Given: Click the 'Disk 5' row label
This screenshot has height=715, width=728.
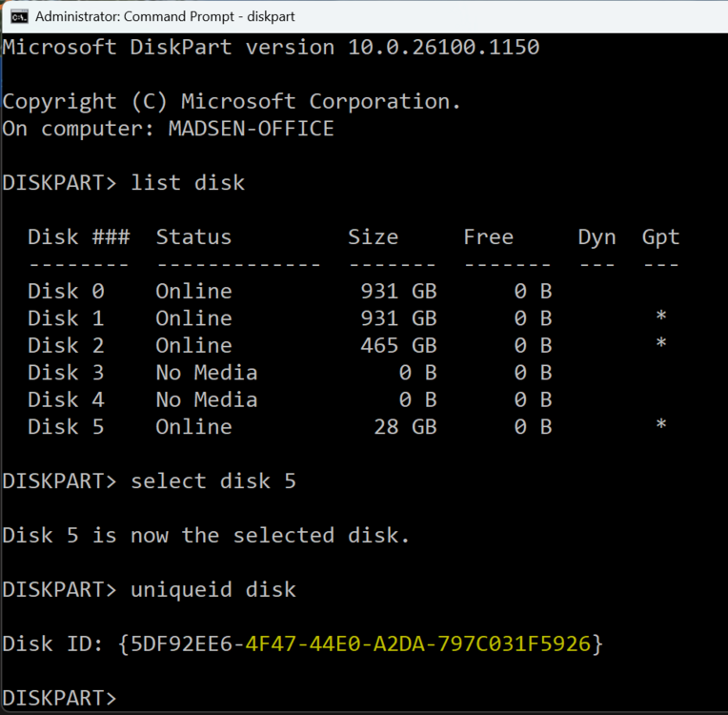Looking at the screenshot, I should click(66, 426).
